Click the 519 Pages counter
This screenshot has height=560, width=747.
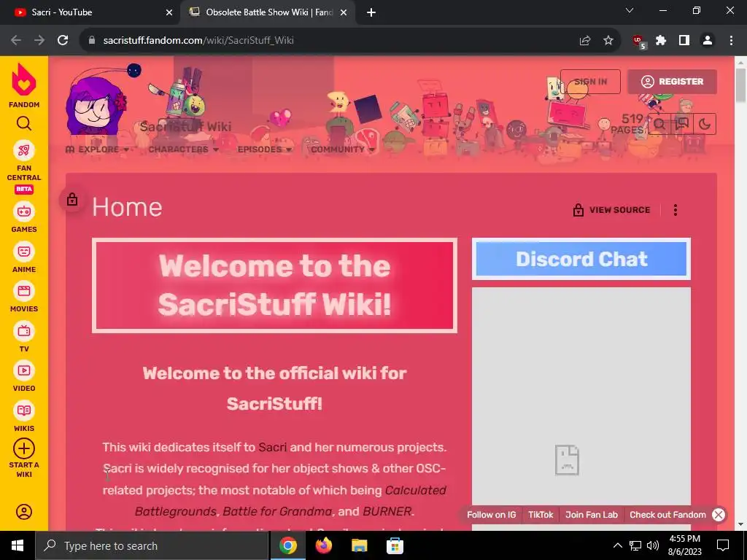628,124
